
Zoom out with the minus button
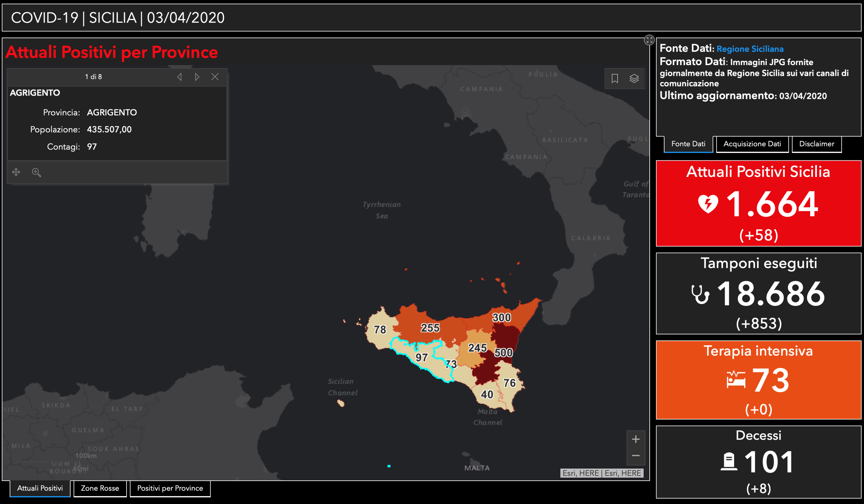coord(636,456)
